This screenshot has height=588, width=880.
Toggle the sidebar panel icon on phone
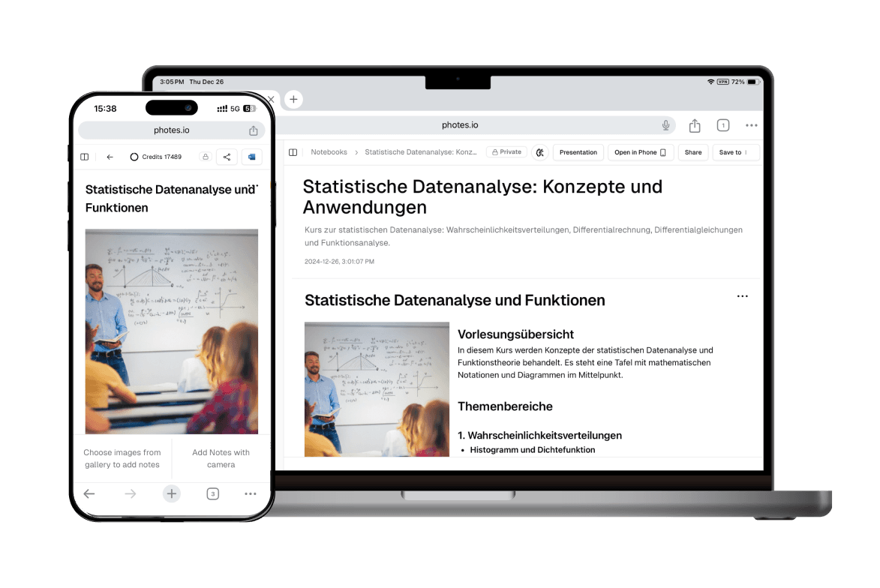pyautogui.click(x=85, y=157)
